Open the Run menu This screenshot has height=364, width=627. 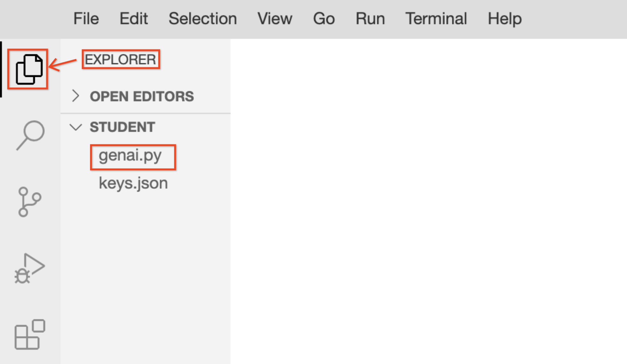(370, 19)
